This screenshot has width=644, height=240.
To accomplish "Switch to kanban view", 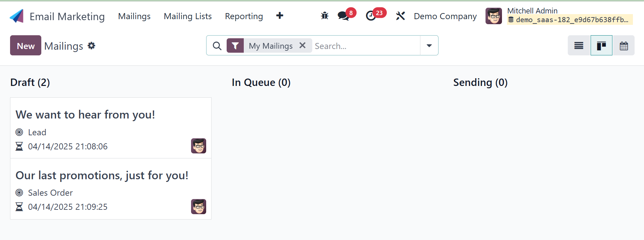I will point(601,46).
